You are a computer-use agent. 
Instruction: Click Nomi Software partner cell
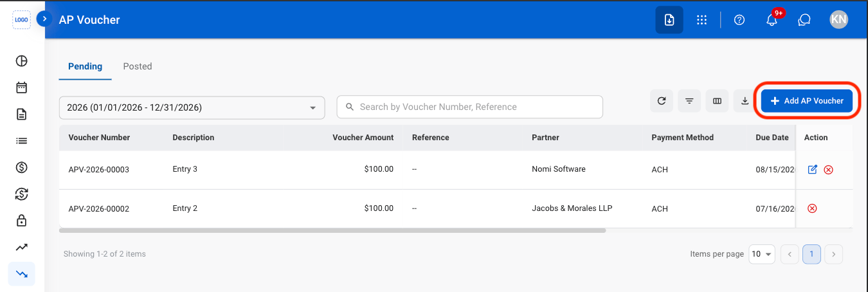[x=559, y=169]
